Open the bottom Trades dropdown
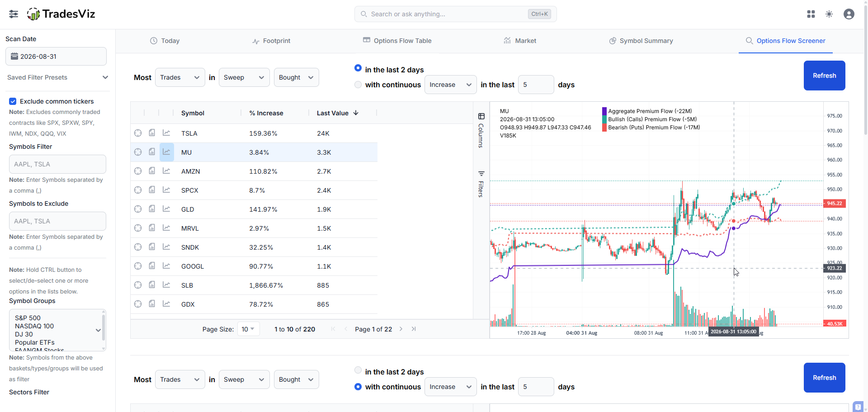 [x=180, y=379]
